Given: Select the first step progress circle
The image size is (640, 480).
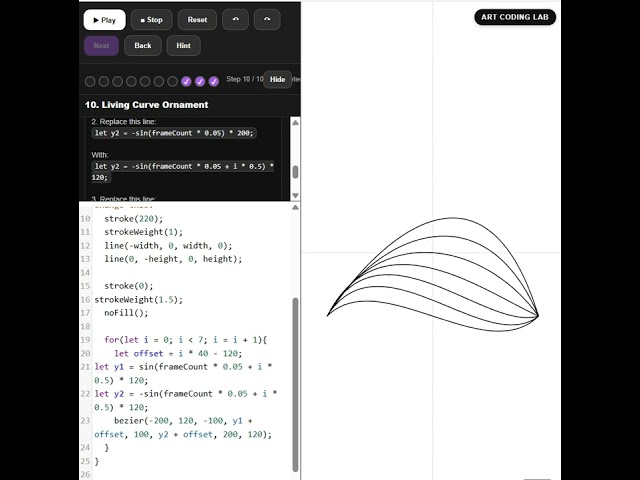Looking at the screenshot, I should point(90,82).
